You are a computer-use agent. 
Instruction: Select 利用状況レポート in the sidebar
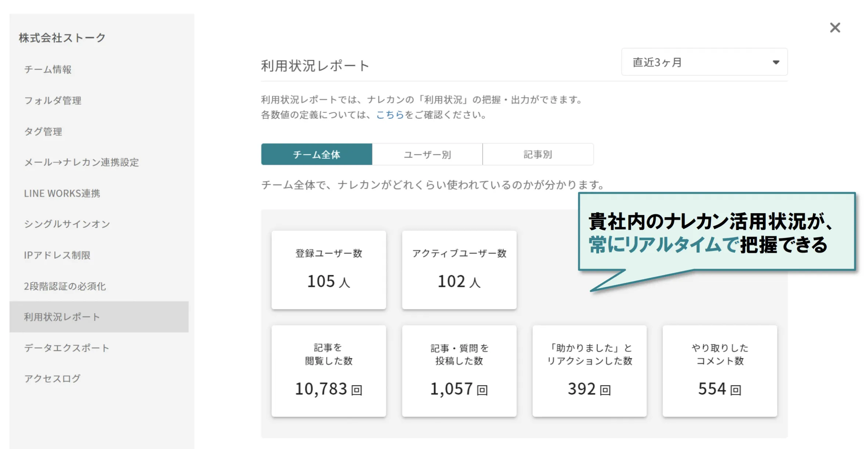point(61,316)
